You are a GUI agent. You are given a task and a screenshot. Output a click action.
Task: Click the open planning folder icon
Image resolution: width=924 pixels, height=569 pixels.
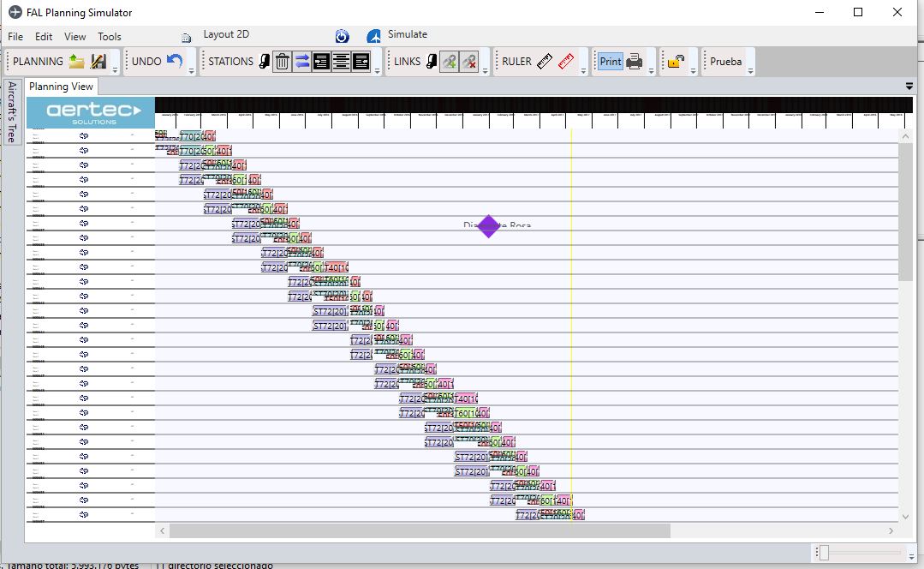tap(77, 62)
